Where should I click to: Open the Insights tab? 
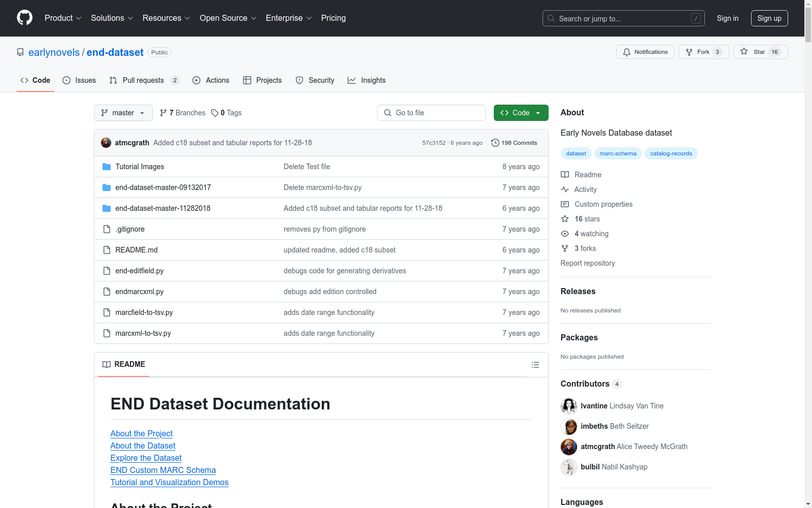pyautogui.click(x=366, y=80)
